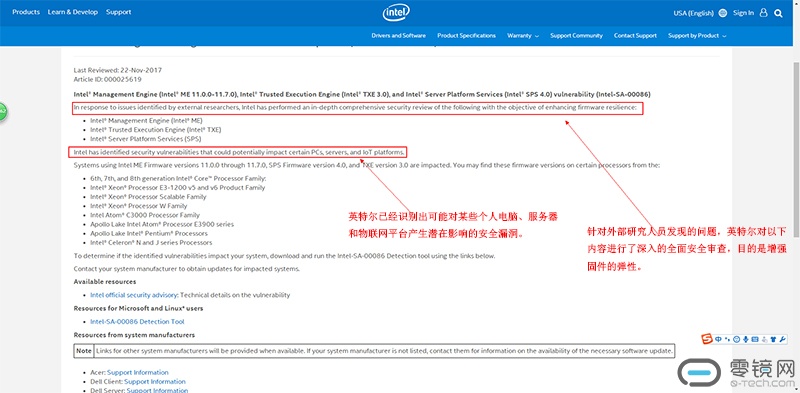Click the user account silhouette icon
Image resolution: width=800 pixels, height=393 pixels.
(x=763, y=13)
